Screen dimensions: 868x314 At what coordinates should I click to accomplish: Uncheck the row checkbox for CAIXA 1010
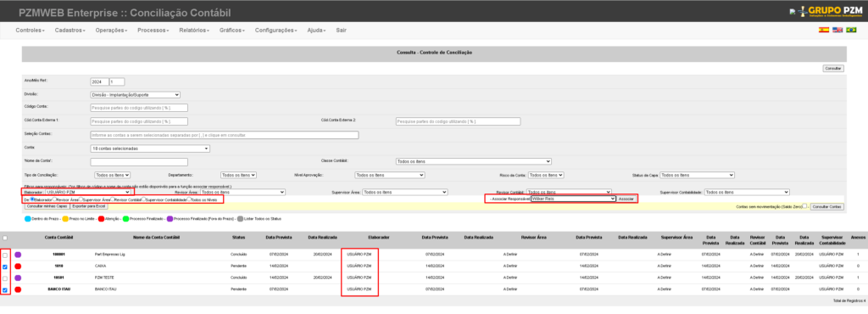click(5, 267)
